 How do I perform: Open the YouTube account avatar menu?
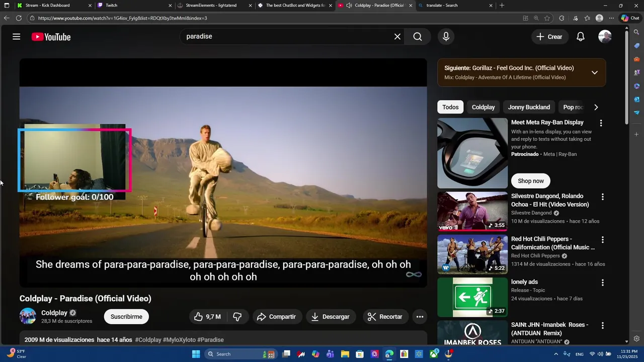(605, 37)
